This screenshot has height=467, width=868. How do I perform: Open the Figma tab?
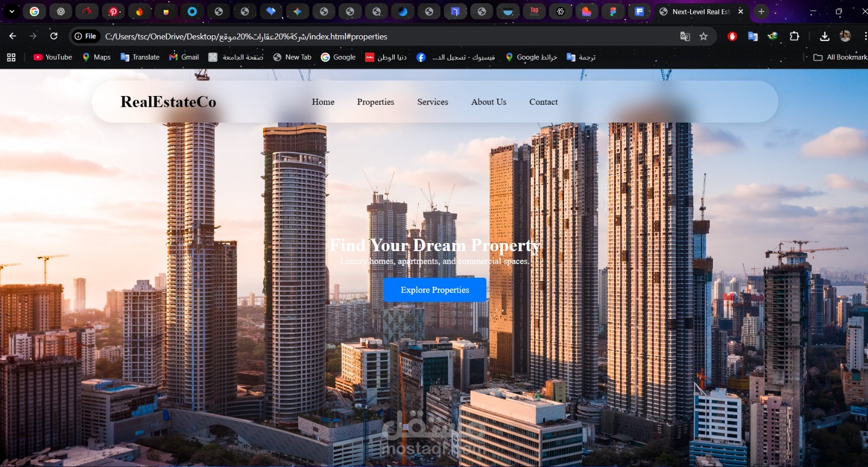tap(613, 11)
